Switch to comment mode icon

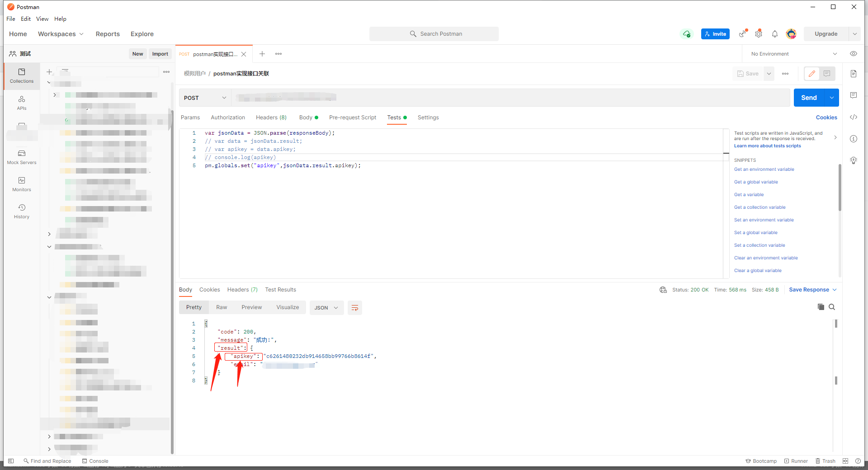tap(827, 74)
